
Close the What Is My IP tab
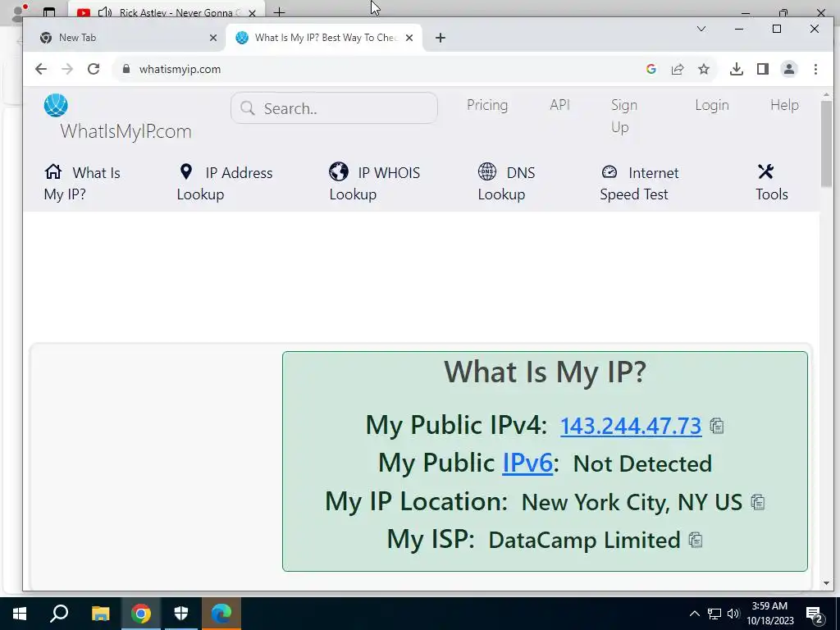[x=409, y=38]
